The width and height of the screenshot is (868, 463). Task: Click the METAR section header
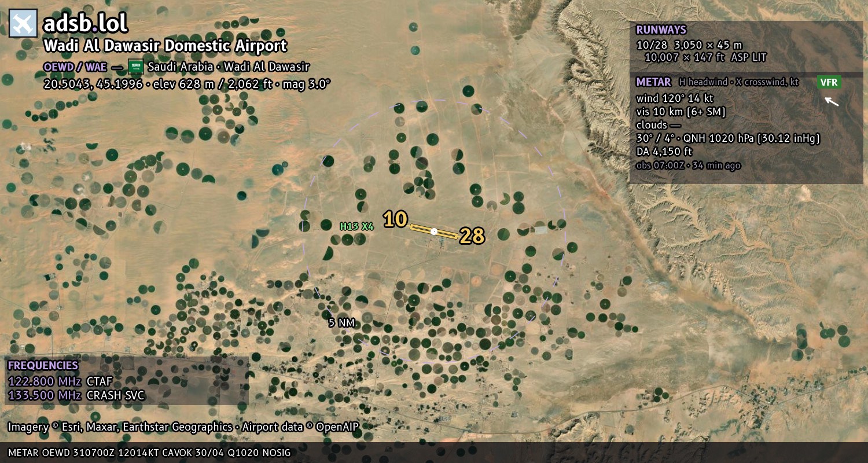click(x=653, y=82)
